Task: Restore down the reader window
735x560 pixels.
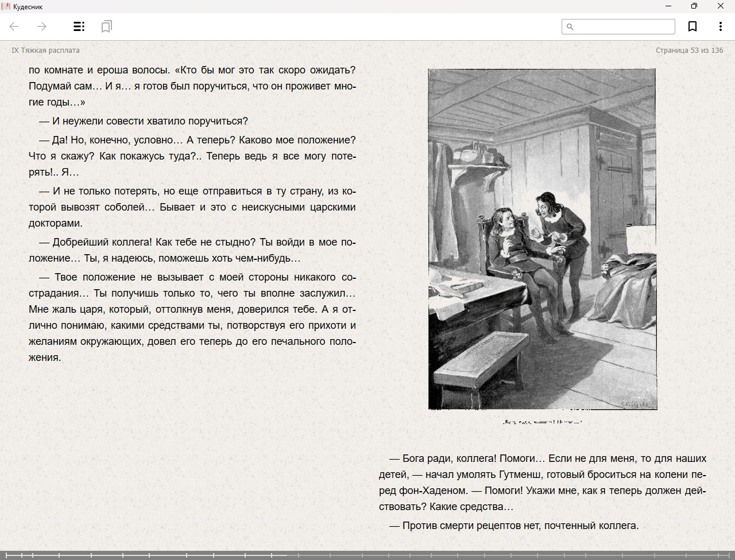Action: 694,6
